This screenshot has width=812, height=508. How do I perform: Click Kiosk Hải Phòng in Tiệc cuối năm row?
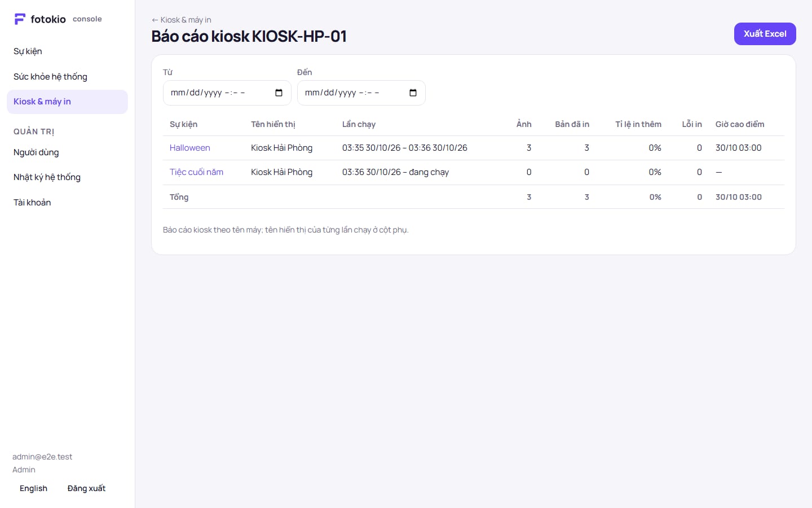pyautogui.click(x=281, y=172)
